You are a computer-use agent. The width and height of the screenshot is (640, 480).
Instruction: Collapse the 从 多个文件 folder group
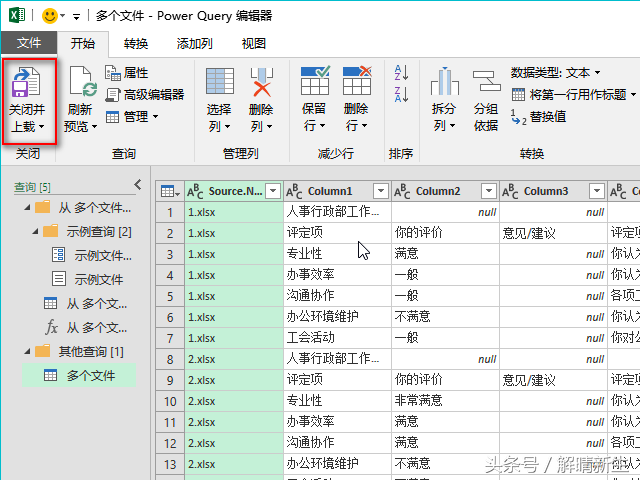(x=27, y=208)
